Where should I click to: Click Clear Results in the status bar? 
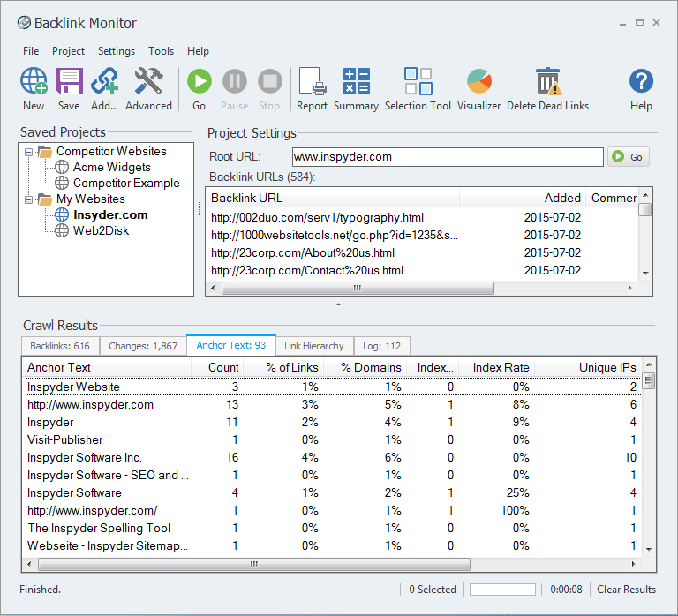click(x=626, y=590)
